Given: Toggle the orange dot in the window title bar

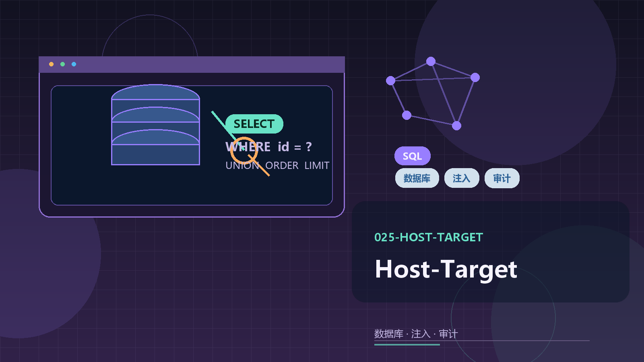Looking at the screenshot, I should (52, 64).
